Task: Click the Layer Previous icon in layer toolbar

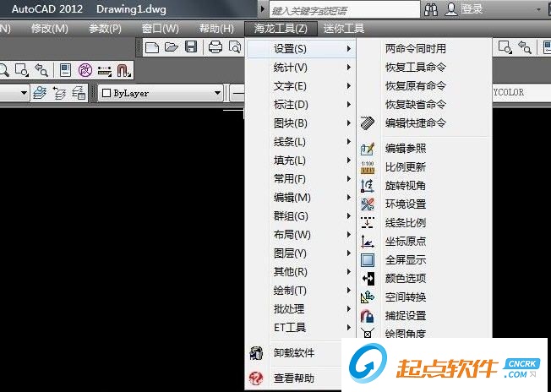Action: [59, 93]
